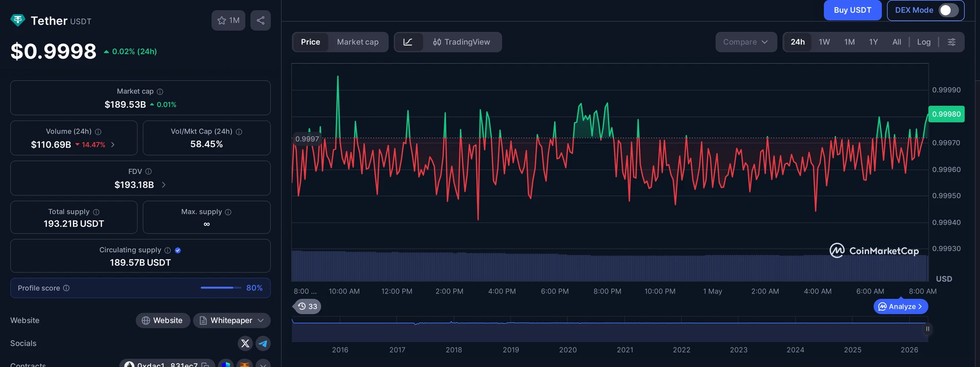980x367 pixels.
Task: Click the Tether logo icon
Action: coord(18,20)
